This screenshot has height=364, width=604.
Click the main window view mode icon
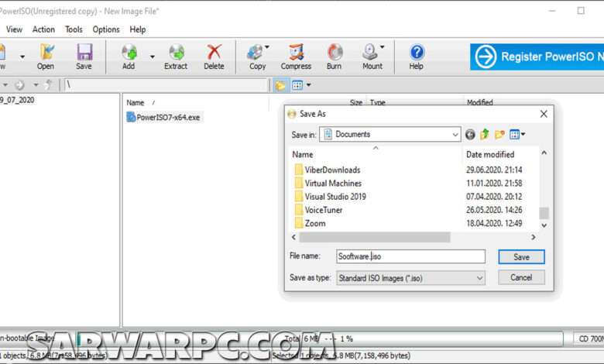coord(297,85)
